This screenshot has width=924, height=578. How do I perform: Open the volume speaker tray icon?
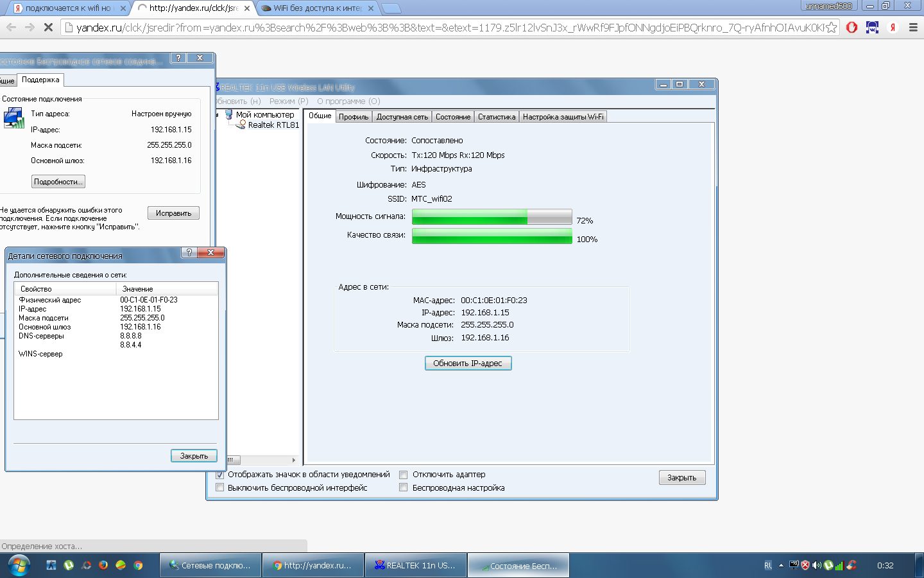click(817, 566)
